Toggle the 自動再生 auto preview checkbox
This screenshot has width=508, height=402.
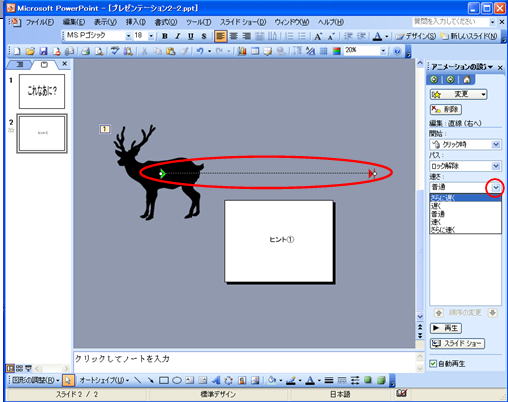[433, 364]
